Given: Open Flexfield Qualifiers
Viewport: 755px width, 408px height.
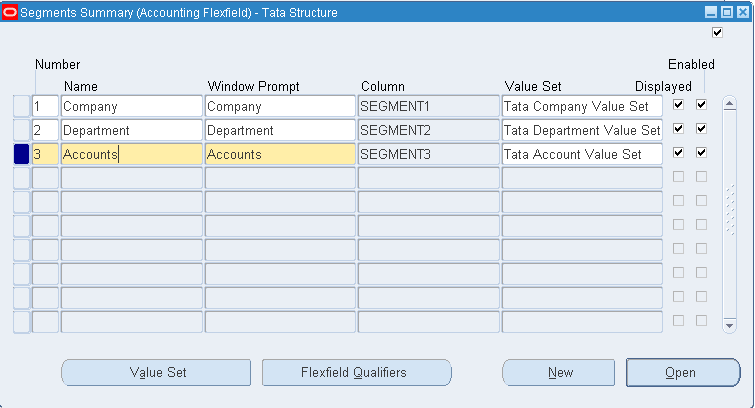Looking at the screenshot, I should 356,373.
